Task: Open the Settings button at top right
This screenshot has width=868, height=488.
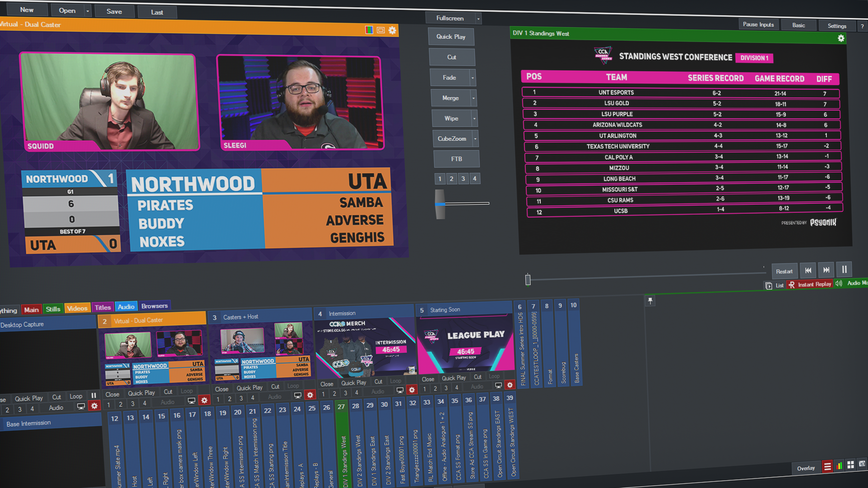Action: click(837, 26)
